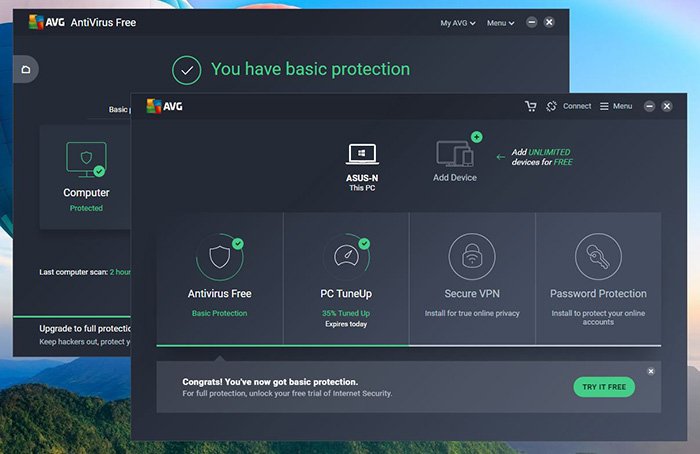Dismiss the Congrats banner with its X
This screenshot has height=454, width=700.
pyautogui.click(x=651, y=371)
